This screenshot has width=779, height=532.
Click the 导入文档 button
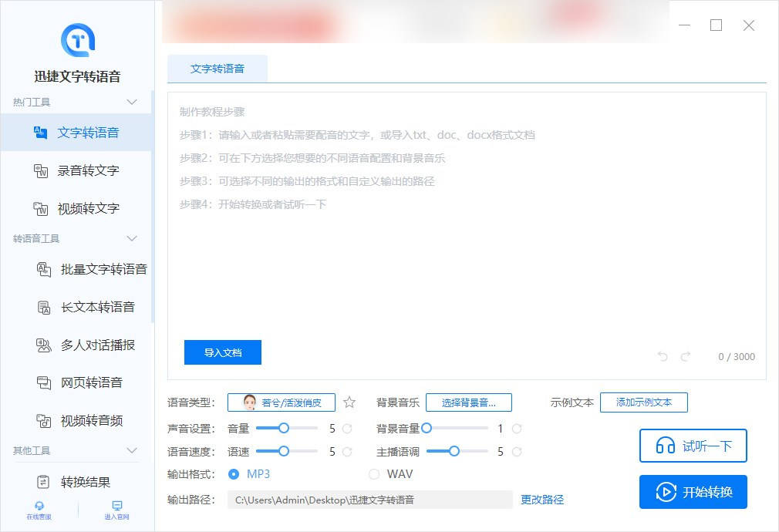coord(223,352)
